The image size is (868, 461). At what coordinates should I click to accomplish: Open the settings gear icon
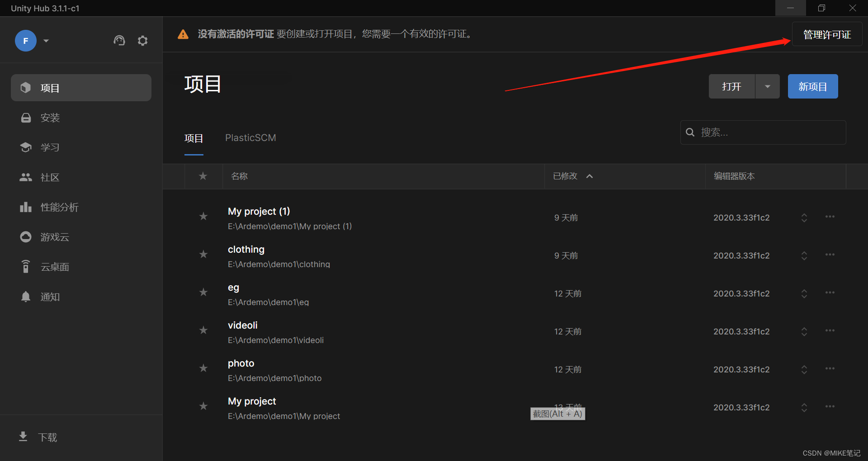tap(143, 41)
